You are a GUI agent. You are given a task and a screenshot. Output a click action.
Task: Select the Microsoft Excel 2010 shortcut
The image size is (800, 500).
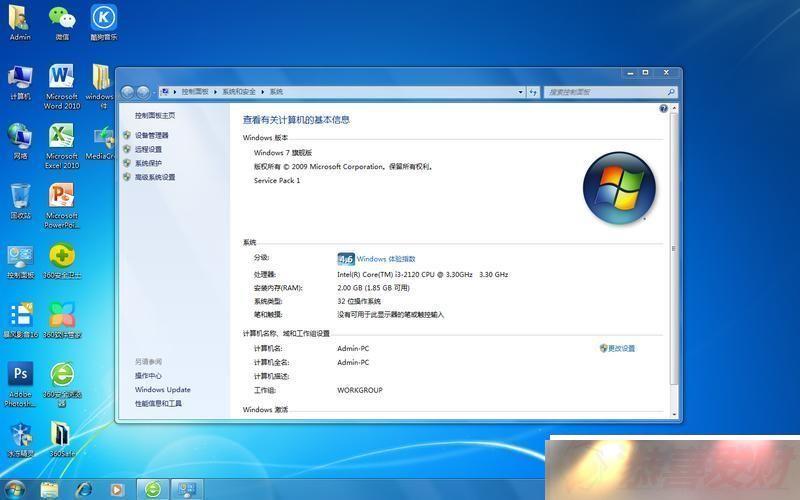tap(62, 146)
